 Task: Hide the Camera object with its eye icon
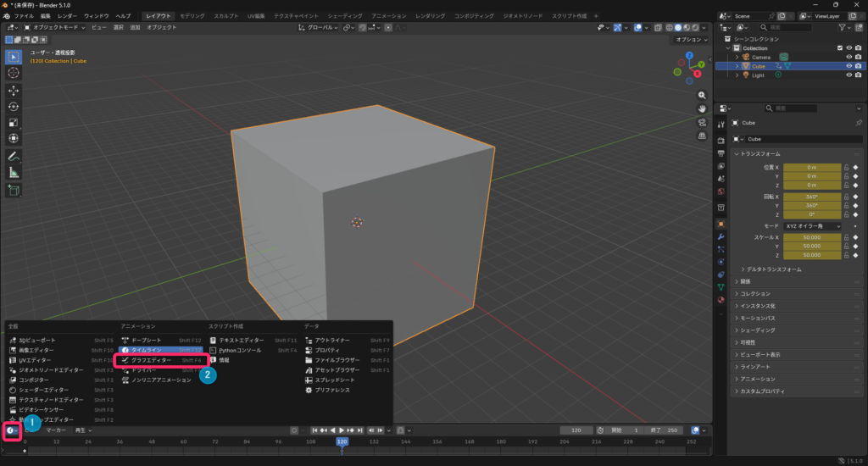point(849,57)
